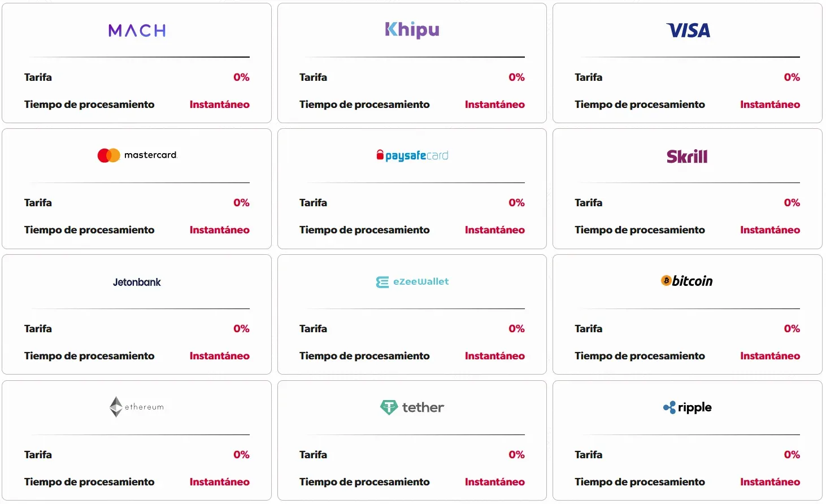Screen dimensions: 826x504
Task: Click the ethereum logo
Action: click(137, 407)
